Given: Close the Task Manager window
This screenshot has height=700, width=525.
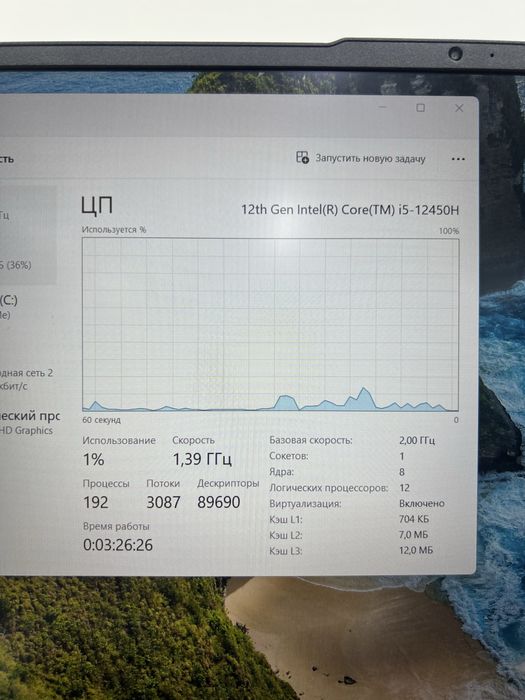Looking at the screenshot, I should (x=459, y=108).
